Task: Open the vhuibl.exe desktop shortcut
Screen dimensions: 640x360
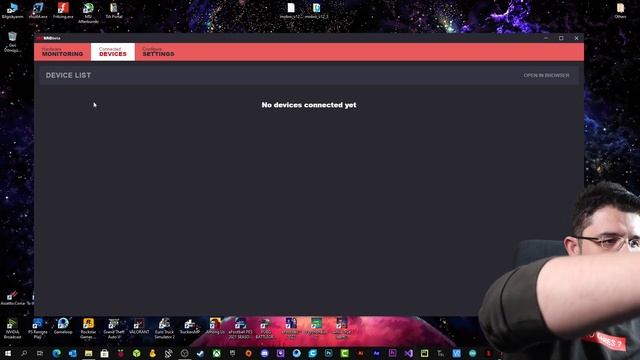Action: [x=38, y=11]
